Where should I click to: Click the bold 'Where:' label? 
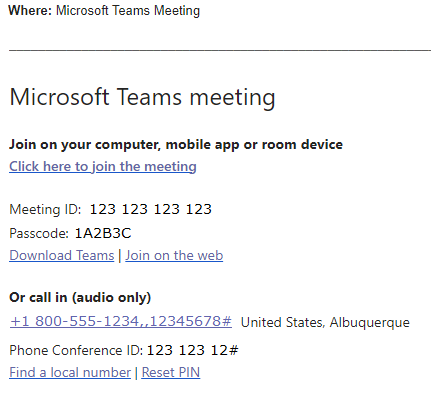(30, 10)
